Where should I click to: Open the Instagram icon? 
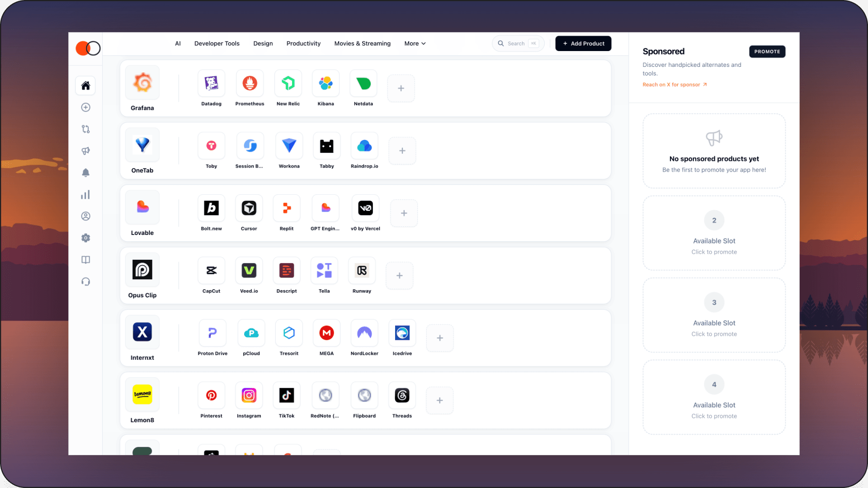click(249, 395)
